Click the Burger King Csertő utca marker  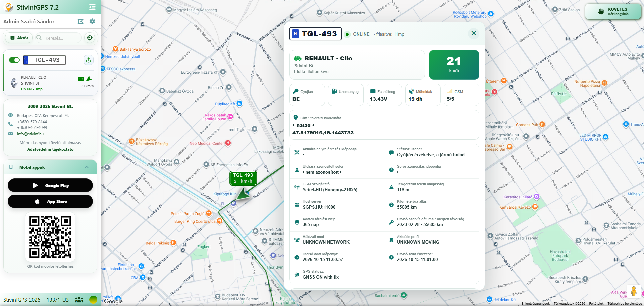pyautogui.click(x=220, y=221)
